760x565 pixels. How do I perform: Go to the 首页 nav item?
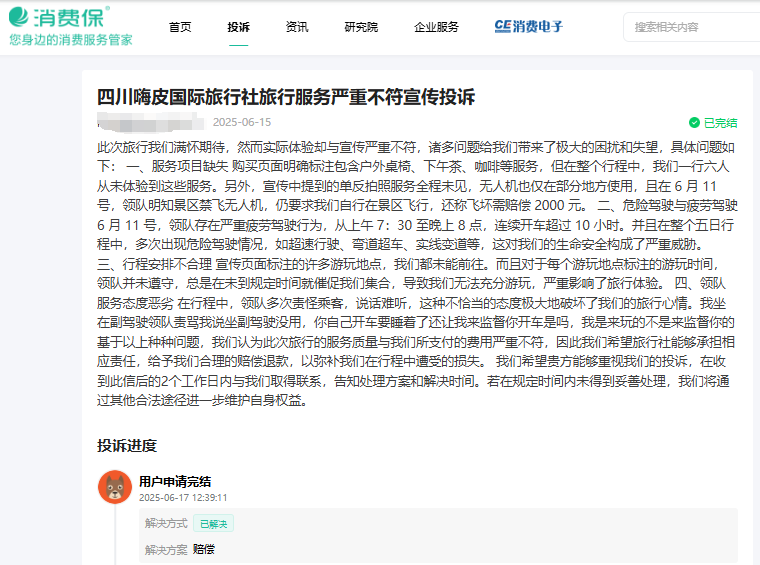coord(180,27)
